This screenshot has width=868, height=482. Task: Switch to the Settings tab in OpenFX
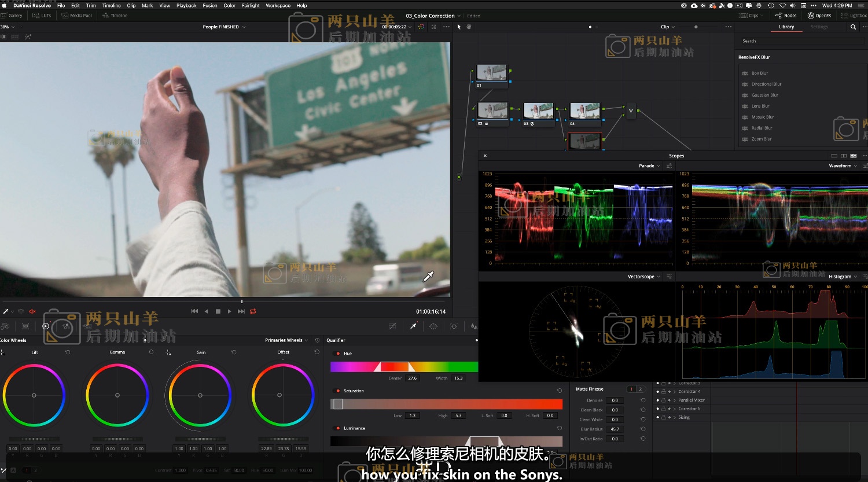(x=819, y=27)
